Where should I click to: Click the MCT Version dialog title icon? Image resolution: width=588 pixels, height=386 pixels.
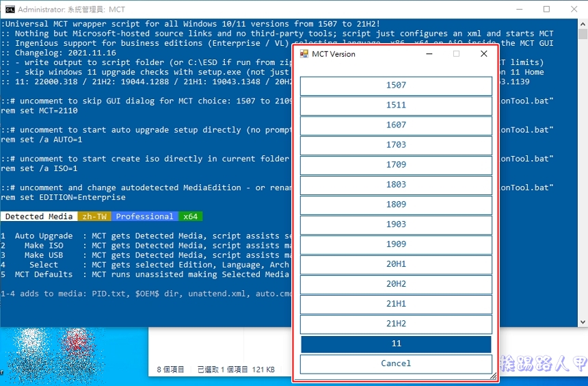click(x=304, y=54)
